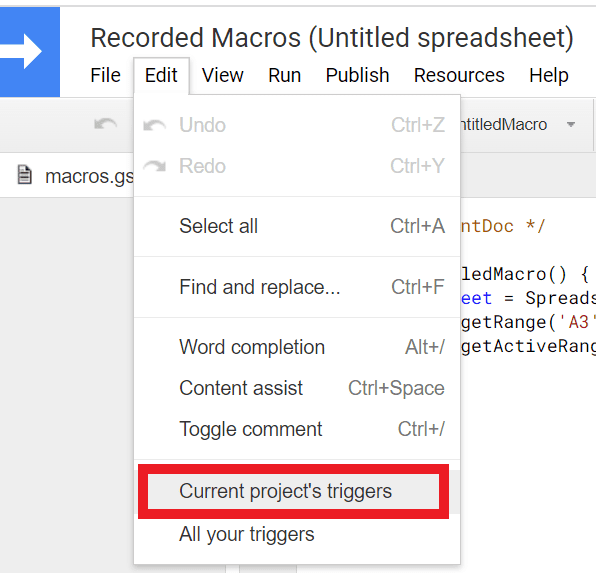Click the Undo icon in the Edit menu
Image resolution: width=596 pixels, height=573 pixels.
[154, 125]
